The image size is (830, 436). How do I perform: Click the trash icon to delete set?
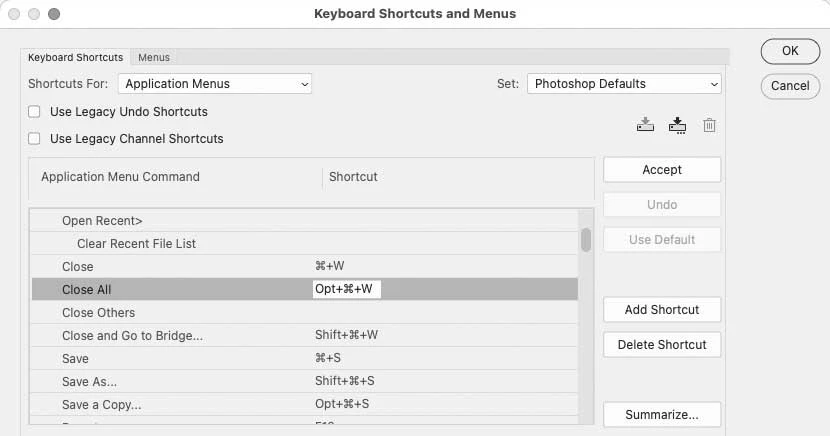tap(709, 125)
